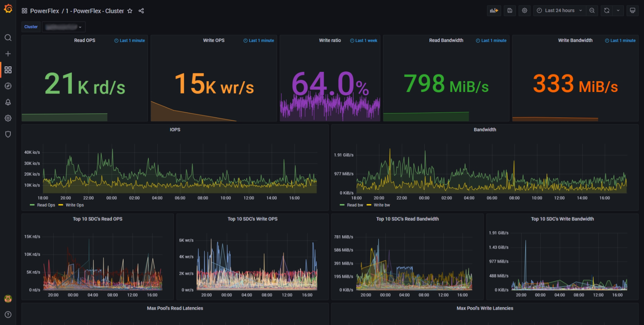Viewport: 644px width, 325px height.
Task: Open Top 10 SDC's Write OPS title menu
Action: pos(252,219)
